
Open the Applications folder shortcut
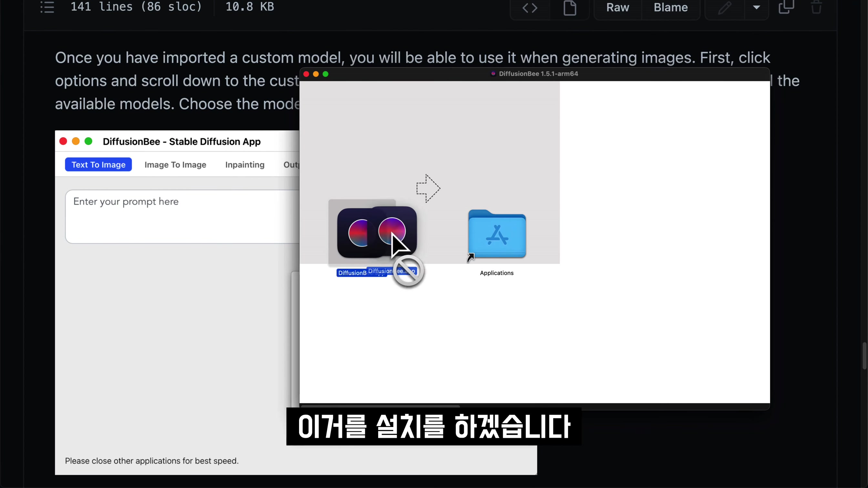(497, 234)
